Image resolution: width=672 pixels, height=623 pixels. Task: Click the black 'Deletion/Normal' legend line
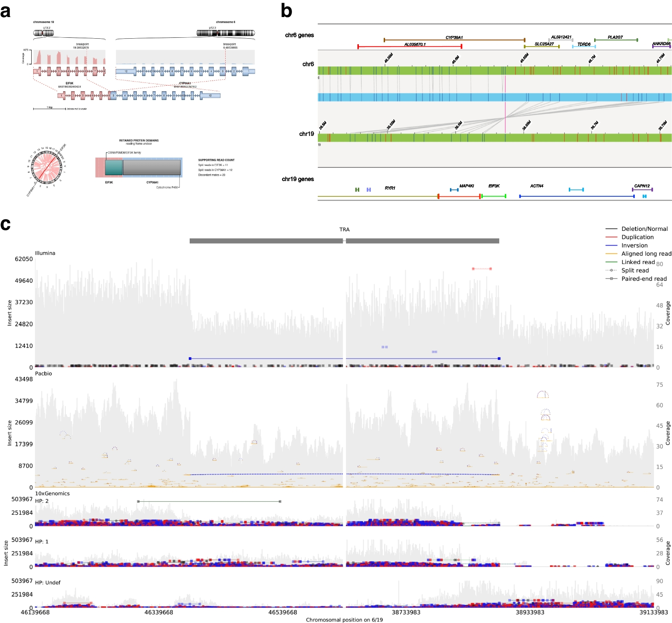(611, 229)
